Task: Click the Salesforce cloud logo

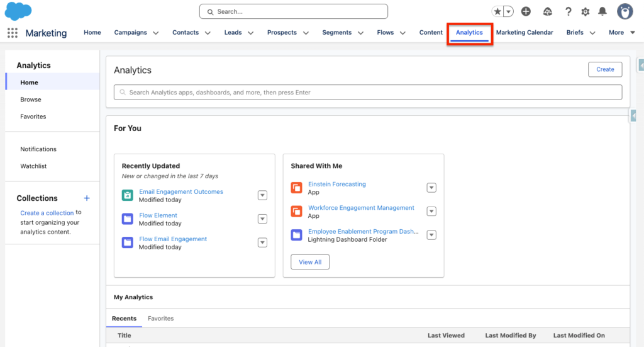Action: (x=18, y=11)
